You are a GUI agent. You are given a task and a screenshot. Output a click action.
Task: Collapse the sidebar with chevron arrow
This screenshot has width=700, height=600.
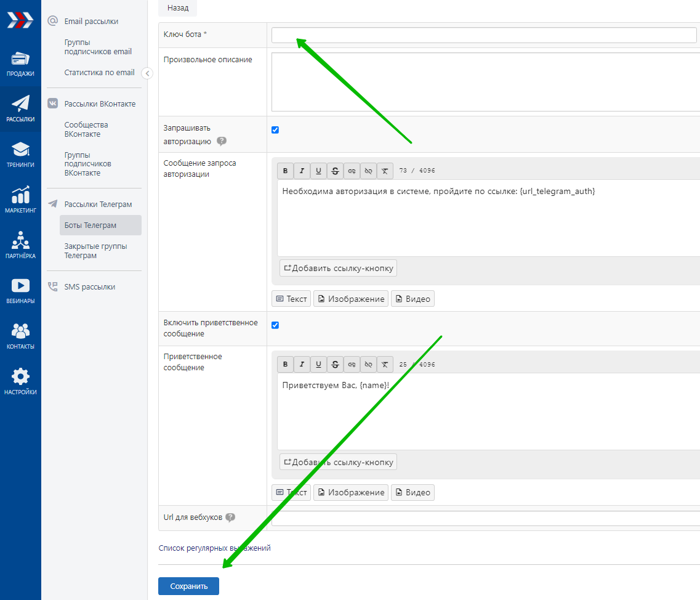point(147,74)
